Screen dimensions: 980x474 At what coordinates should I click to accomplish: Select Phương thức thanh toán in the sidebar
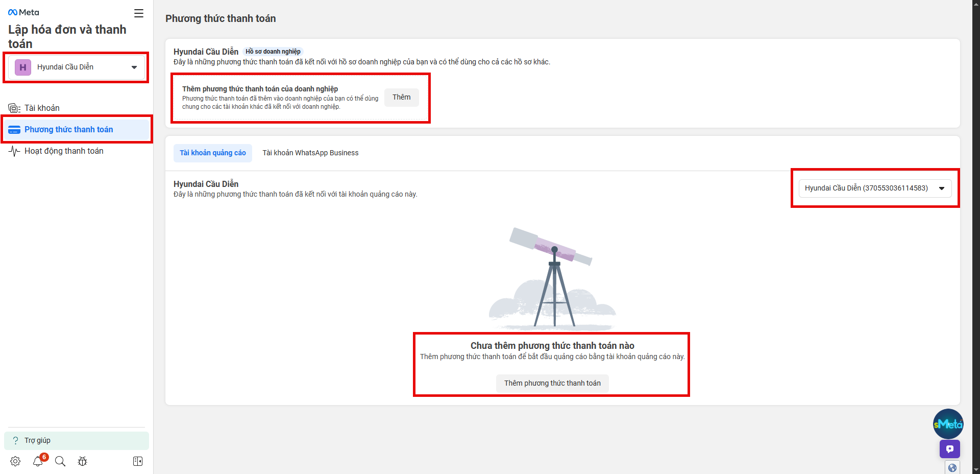(x=68, y=129)
